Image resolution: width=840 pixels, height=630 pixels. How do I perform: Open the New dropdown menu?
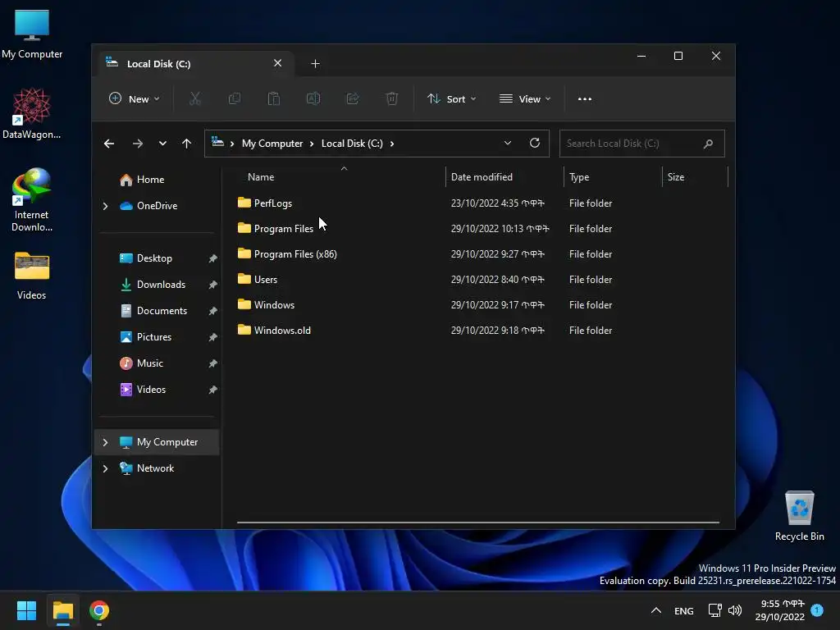pyautogui.click(x=134, y=98)
